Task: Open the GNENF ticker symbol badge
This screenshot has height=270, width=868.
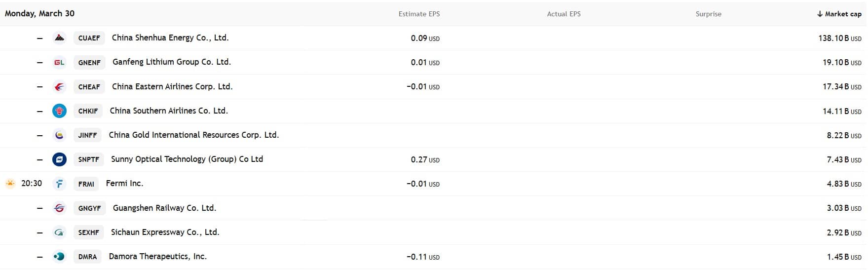Action: [89, 62]
